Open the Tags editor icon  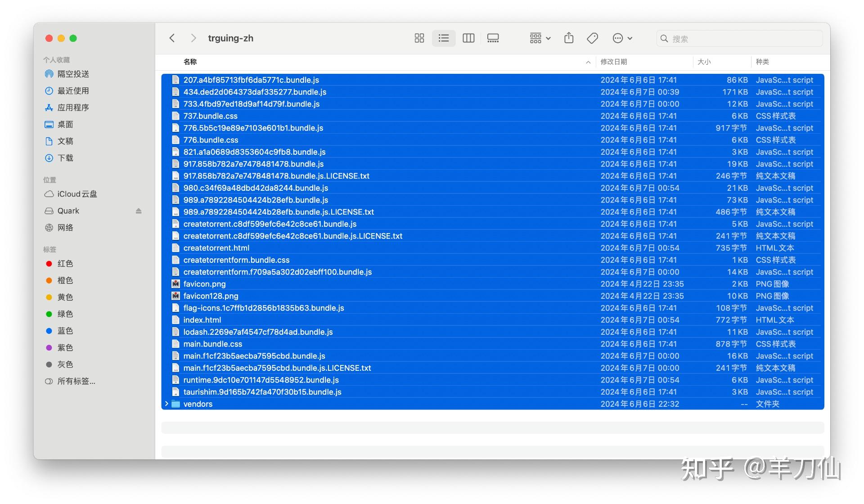tap(592, 38)
